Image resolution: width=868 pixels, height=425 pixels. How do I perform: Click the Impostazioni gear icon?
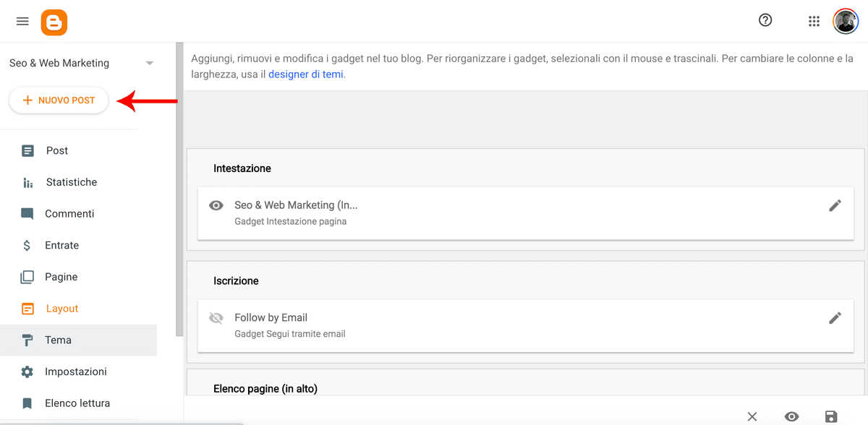(x=27, y=372)
